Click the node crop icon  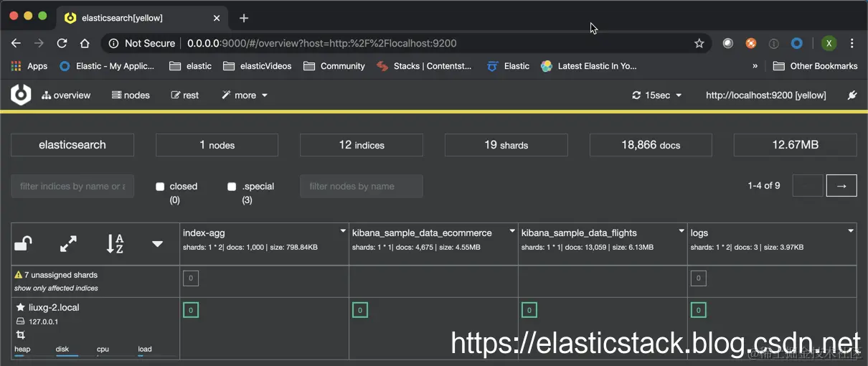pos(20,335)
